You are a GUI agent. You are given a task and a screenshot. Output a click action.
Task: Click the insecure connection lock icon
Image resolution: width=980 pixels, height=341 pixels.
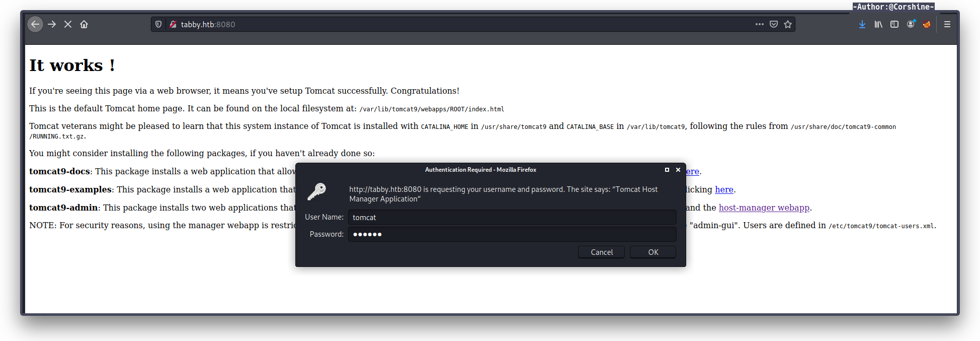point(173,24)
